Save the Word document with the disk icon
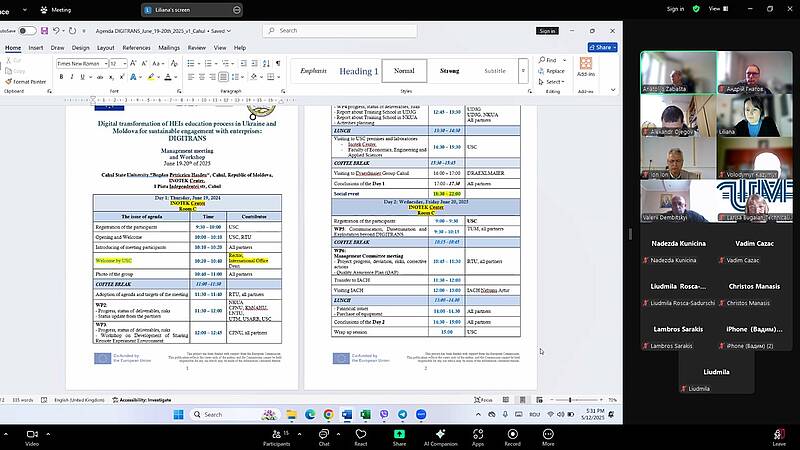 (44, 31)
